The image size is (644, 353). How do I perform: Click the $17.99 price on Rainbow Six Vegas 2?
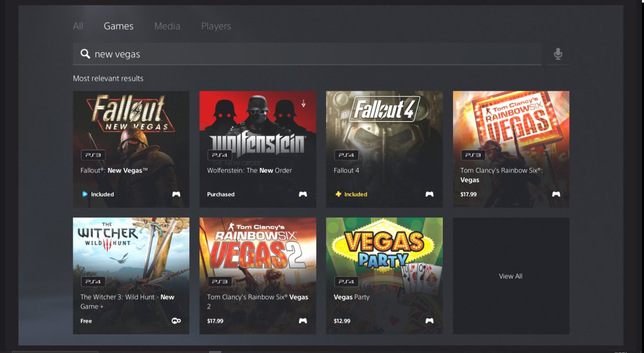click(215, 321)
